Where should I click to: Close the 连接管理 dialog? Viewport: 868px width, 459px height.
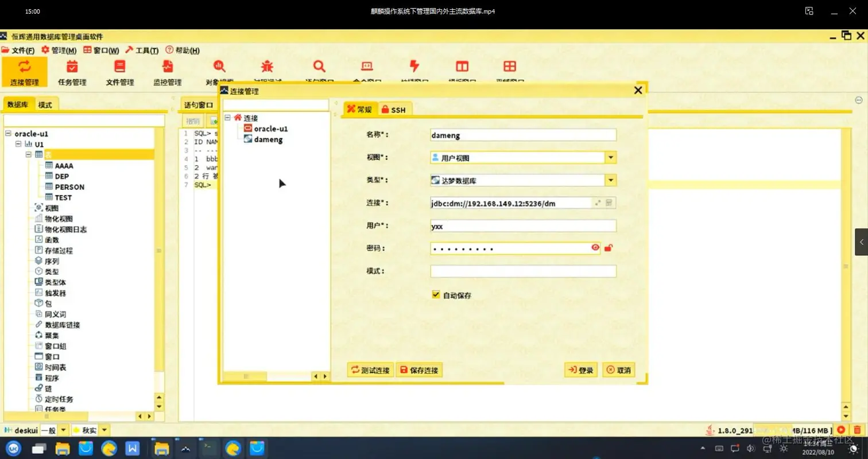click(638, 91)
